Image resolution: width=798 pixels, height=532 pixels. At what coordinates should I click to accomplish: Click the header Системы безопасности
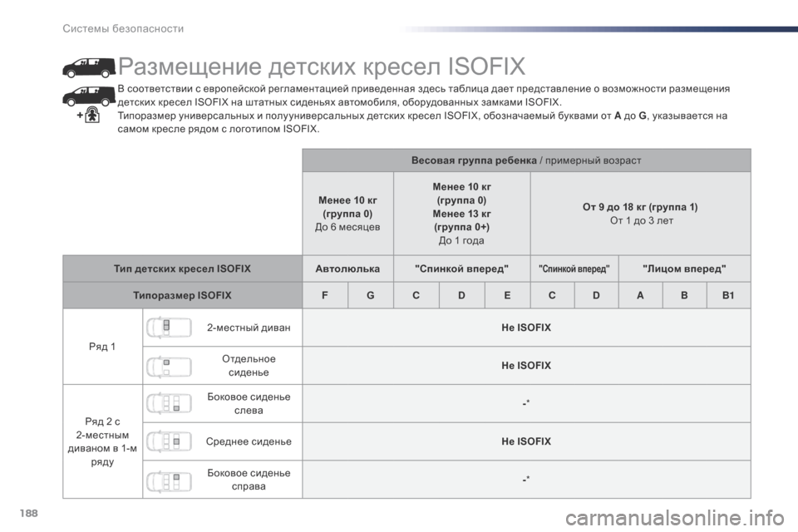(x=123, y=28)
